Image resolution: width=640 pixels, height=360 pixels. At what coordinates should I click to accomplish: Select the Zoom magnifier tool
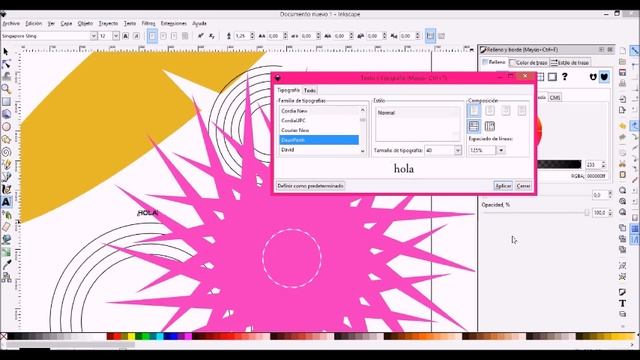click(x=6, y=89)
